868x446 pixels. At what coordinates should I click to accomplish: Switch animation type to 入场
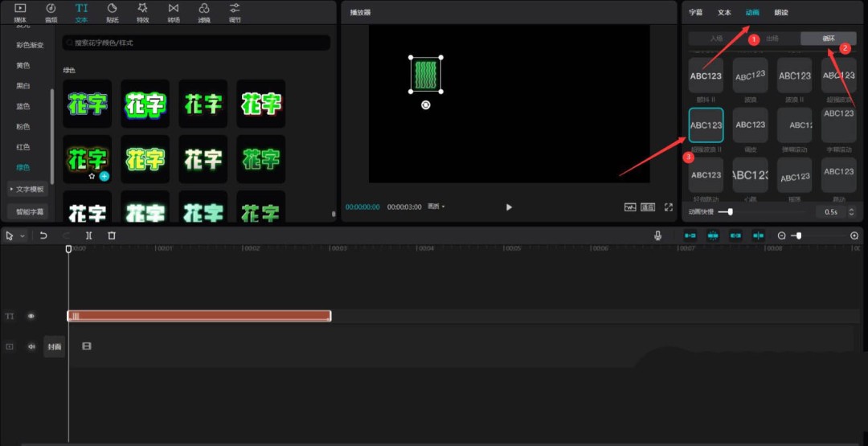click(716, 39)
